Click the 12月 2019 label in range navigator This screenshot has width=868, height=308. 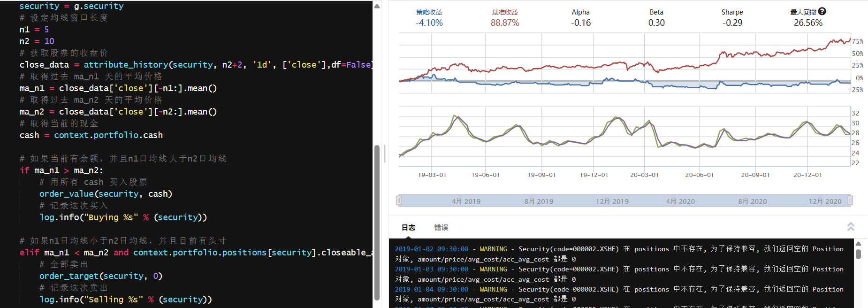(x=612, y=201)
